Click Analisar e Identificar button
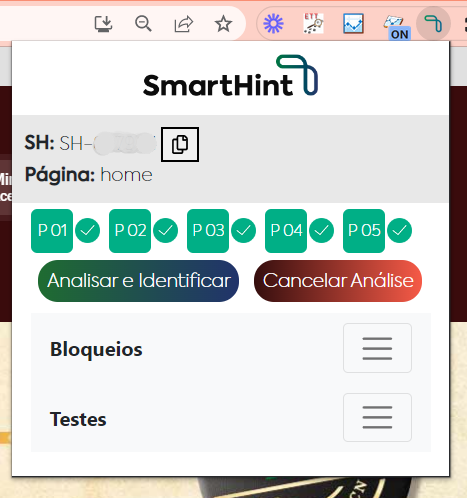The image size is (467, 498). pyautogui.click(x=138, y=281)
